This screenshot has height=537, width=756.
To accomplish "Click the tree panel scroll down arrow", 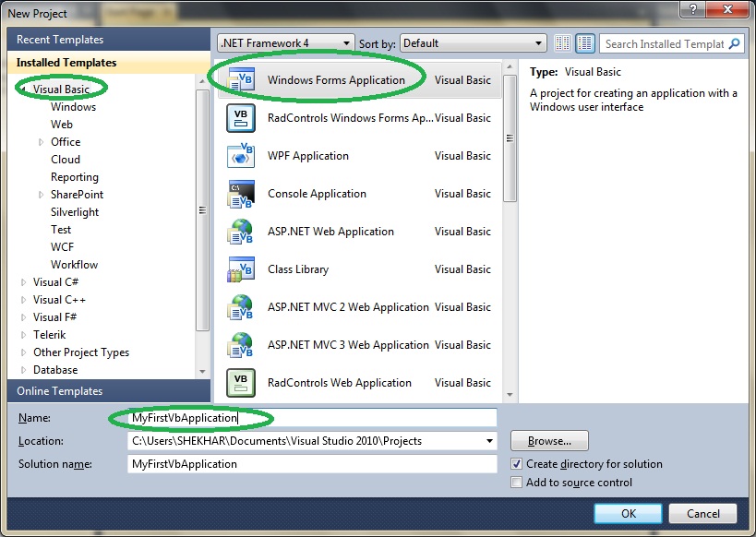I will pyautogui.click(x=202, y=371).
